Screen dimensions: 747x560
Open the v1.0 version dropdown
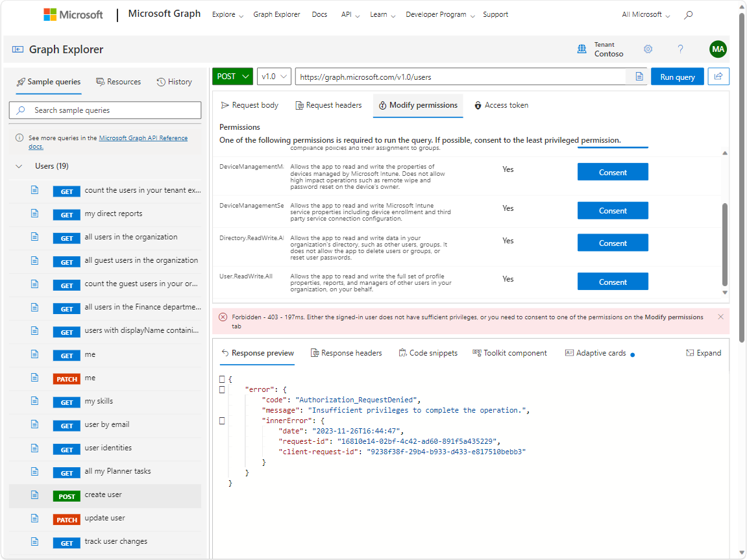click(274, 76)
